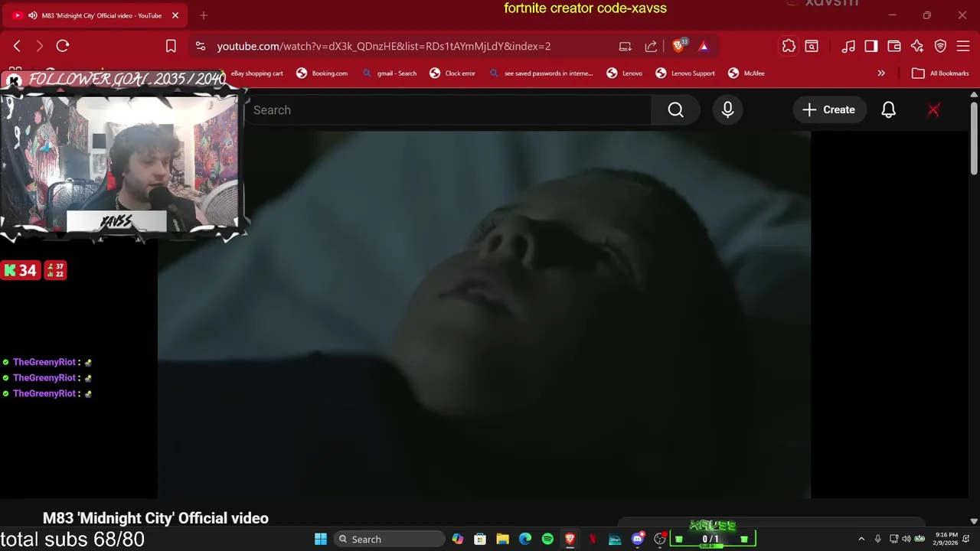Share this page using the share icon
This screenshot has height=551, width=980.
[x=651, y=46]
